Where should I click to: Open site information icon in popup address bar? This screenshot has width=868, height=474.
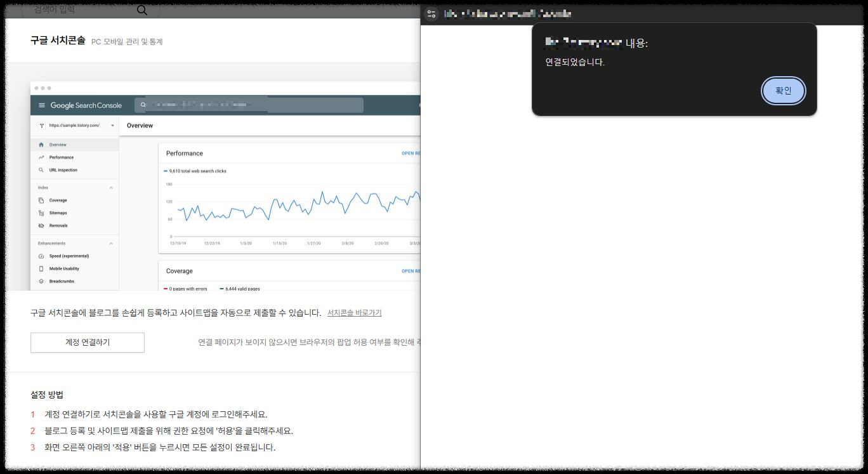431,14
